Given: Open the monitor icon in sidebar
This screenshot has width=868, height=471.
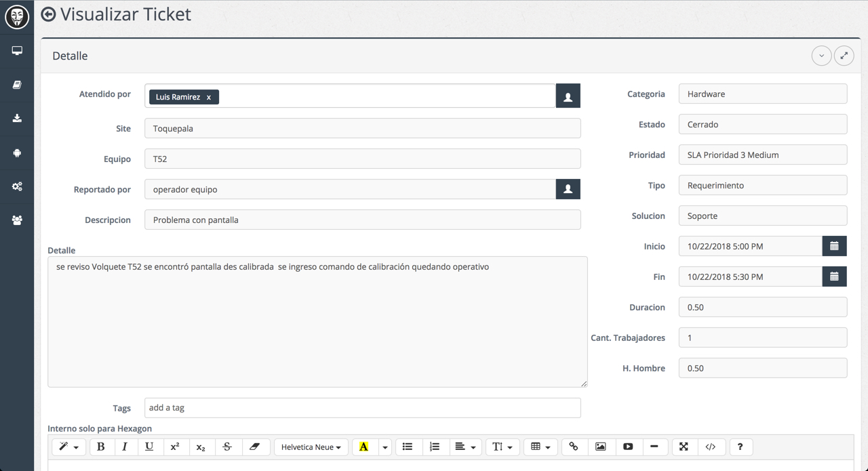Looking at the screenshot, I should 17,51.
